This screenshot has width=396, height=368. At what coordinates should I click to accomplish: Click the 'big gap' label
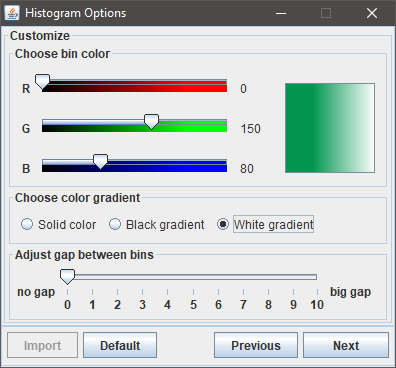point(350,292)
